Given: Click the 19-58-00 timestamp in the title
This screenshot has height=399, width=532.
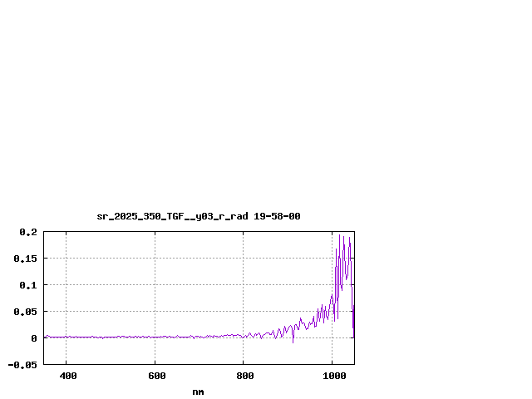Looking at the screenshot, I should 277,216.
